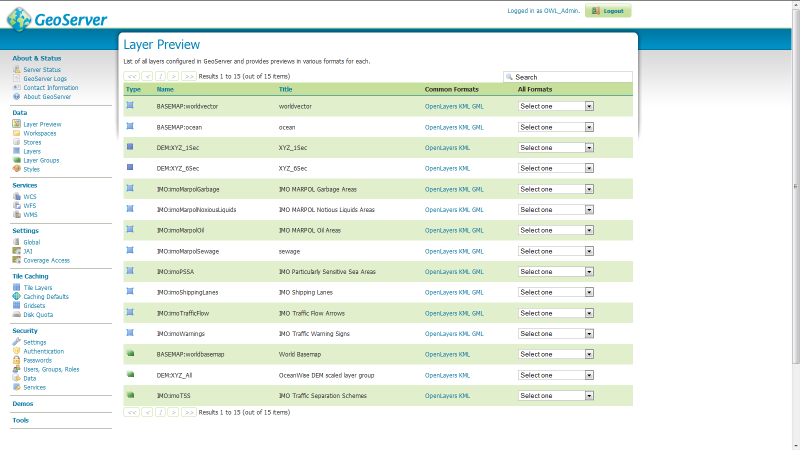Click the Caching Defaults icon
Screen dimensions: 800x450
point(17,296)
